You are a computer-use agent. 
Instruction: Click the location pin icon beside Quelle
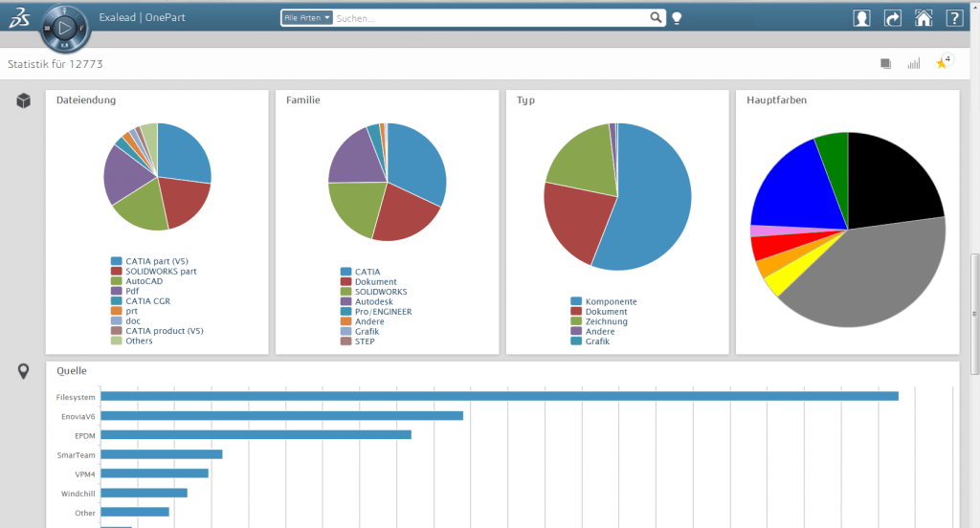pos(23,371)
